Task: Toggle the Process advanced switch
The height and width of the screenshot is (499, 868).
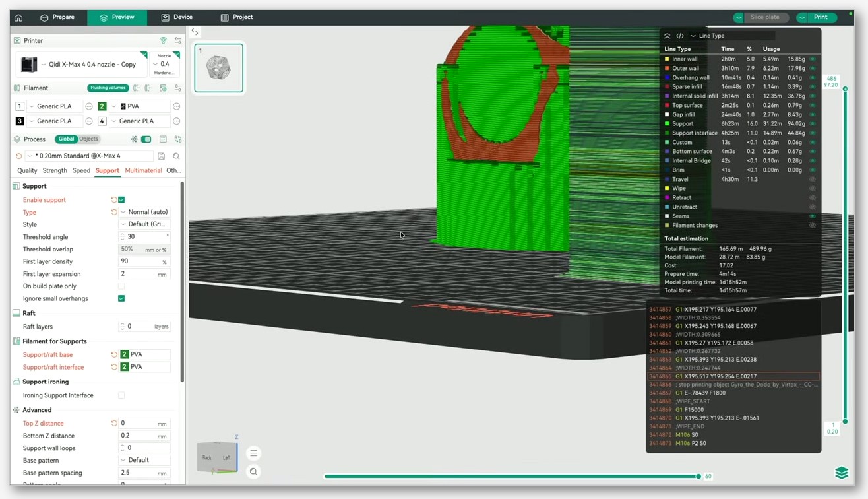Action: click(x=146, y=139)
